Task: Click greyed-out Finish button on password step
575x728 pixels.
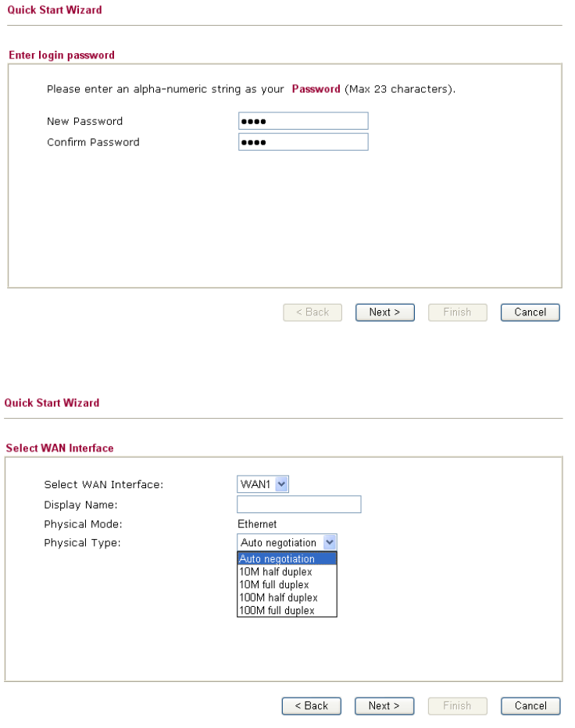Action: click(457, 312)
